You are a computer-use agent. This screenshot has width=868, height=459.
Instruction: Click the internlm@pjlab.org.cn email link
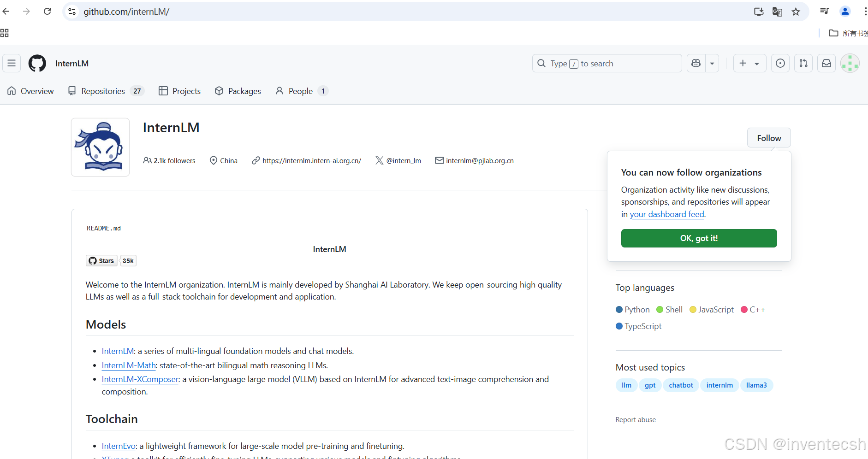click(480, 160)
